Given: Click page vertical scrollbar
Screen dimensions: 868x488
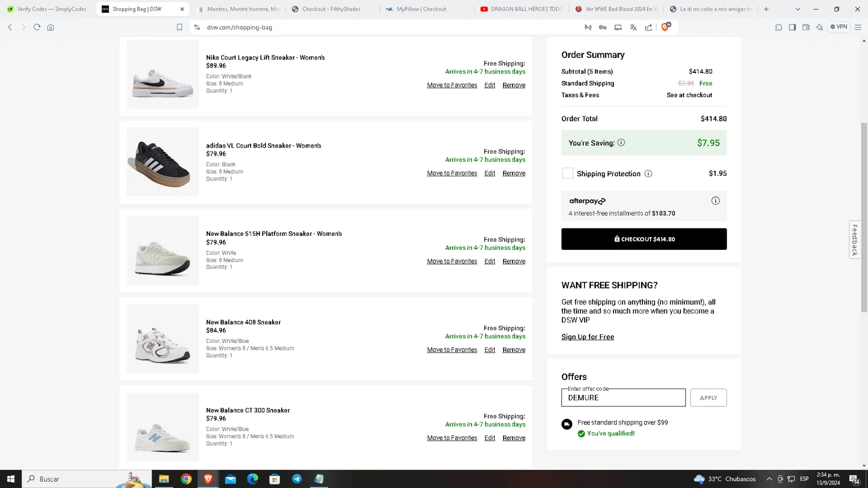Looking at the screenshot, I should click(x=864, y=217).
